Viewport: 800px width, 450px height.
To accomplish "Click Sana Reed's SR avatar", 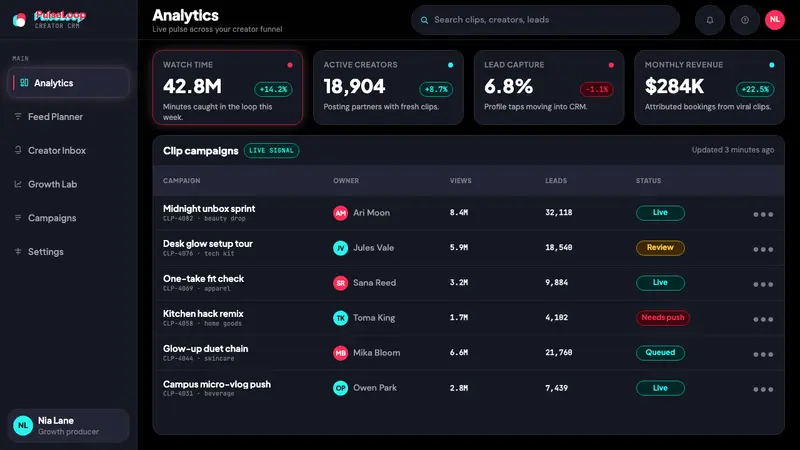I will click(340, 283).
